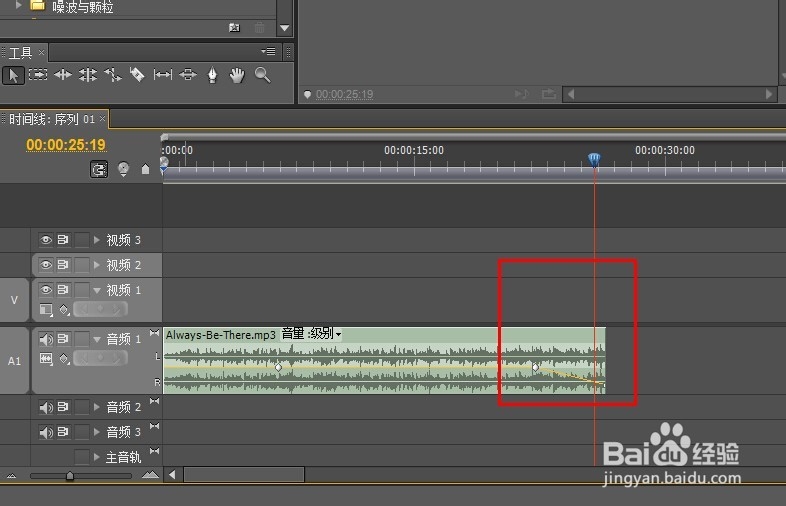Select the Tools panel tab
This screenshot has height=506, width=786.
21,52
